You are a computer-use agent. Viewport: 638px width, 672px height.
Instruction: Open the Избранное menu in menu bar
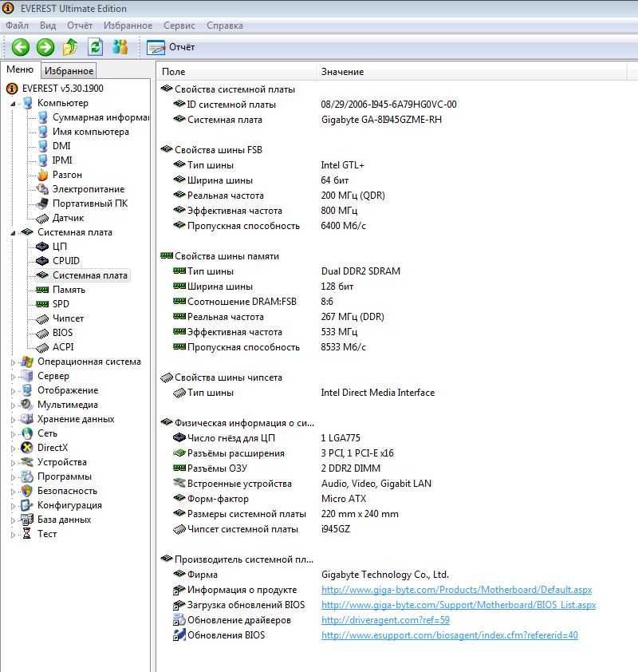[128, 26]
